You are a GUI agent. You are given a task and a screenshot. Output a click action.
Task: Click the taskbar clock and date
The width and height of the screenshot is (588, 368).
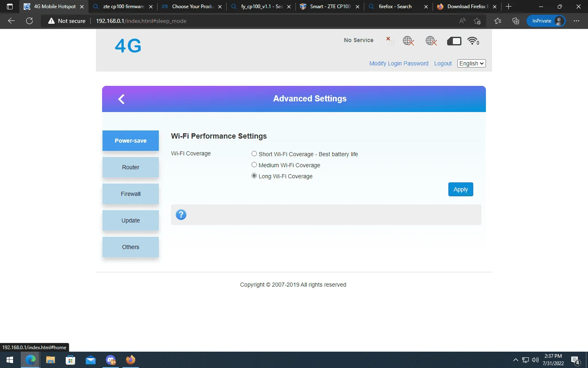click(553, 360)
